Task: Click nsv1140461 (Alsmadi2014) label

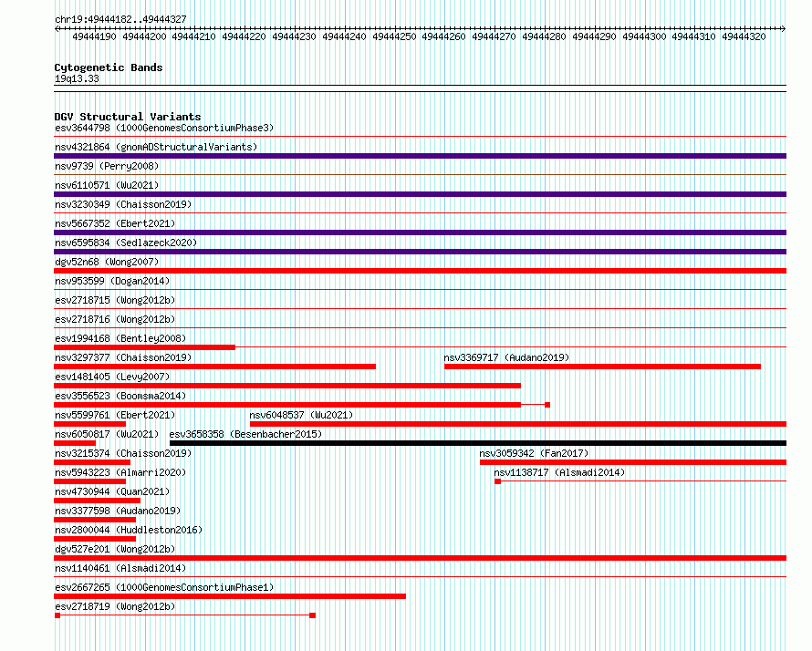Action: point(120,568)
